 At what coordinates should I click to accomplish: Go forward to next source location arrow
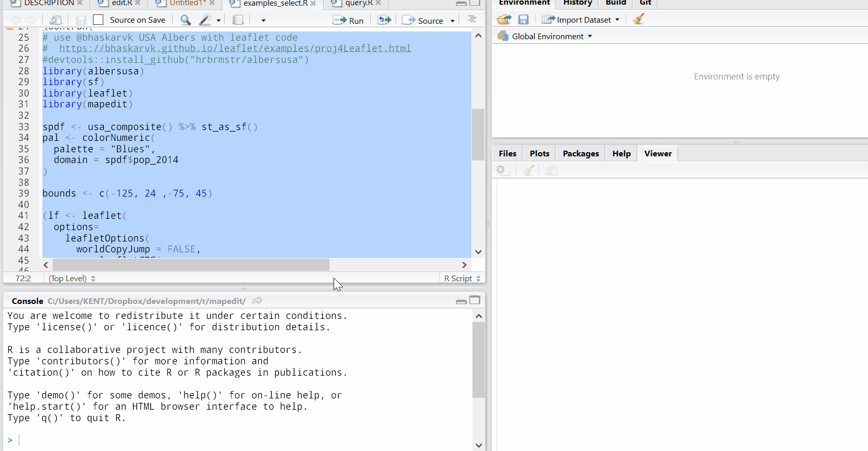tap(31, 20)
